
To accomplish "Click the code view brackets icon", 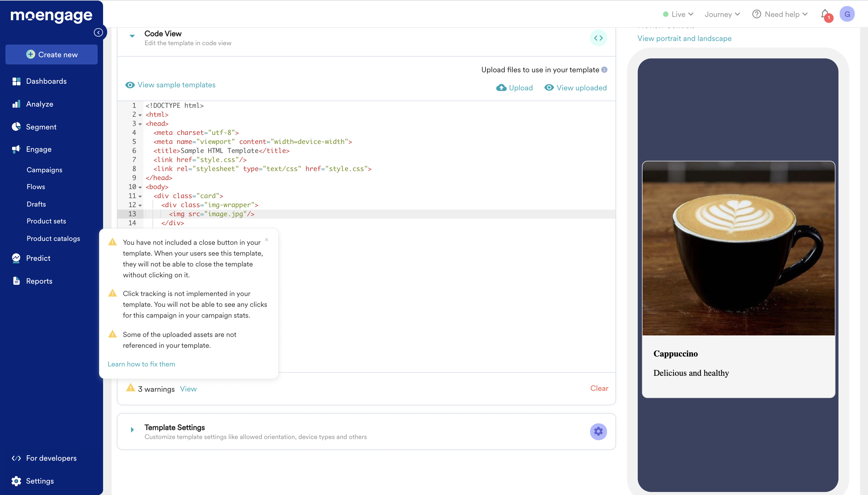I will click(598, 38).
